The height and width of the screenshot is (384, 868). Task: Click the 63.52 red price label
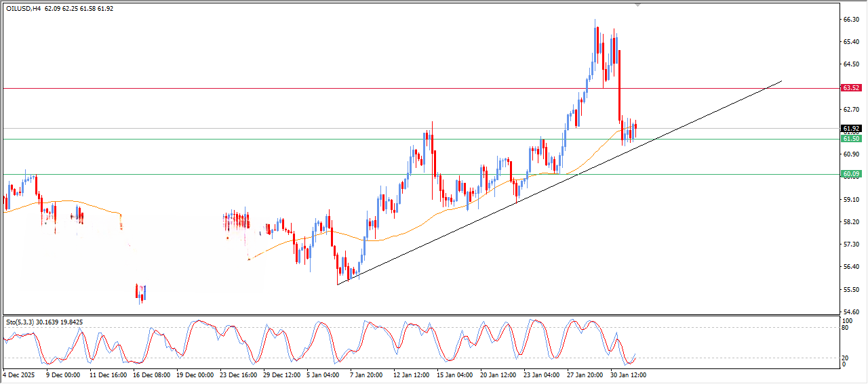click(850, 88)
